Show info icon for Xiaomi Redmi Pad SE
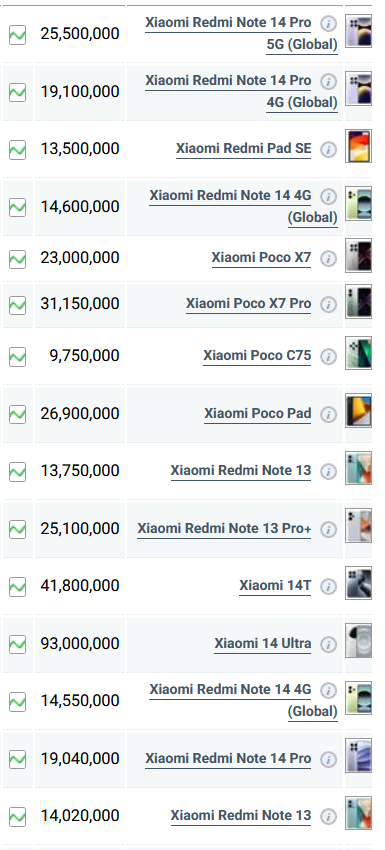The height and width of the screenshot is (850, 386). pyautogui.click(x=328, y=150)
